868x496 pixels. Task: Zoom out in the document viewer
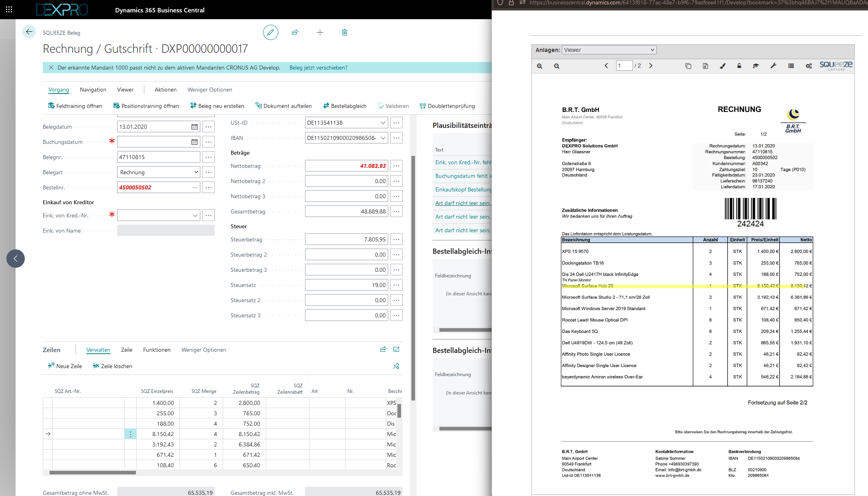(x=557, y=66)
